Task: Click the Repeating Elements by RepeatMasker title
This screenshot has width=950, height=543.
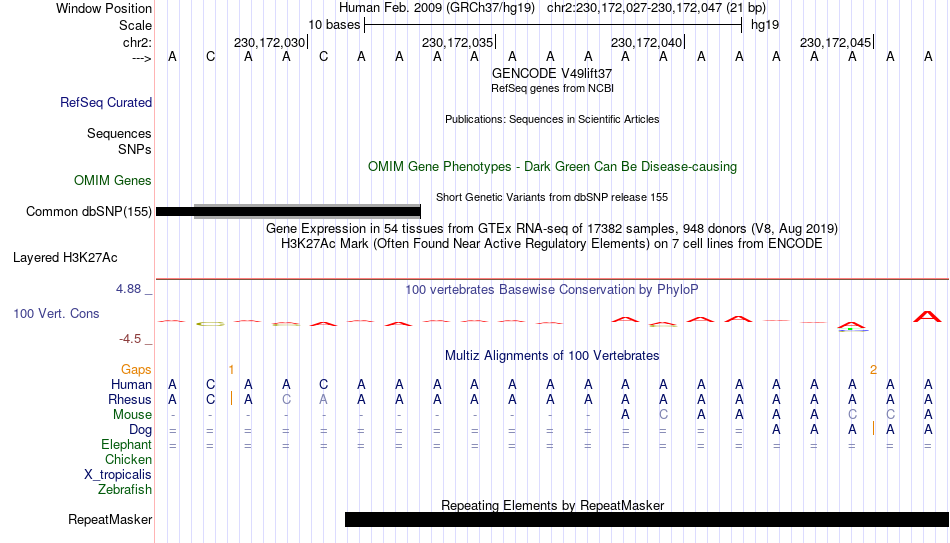Action: (552, 505)
